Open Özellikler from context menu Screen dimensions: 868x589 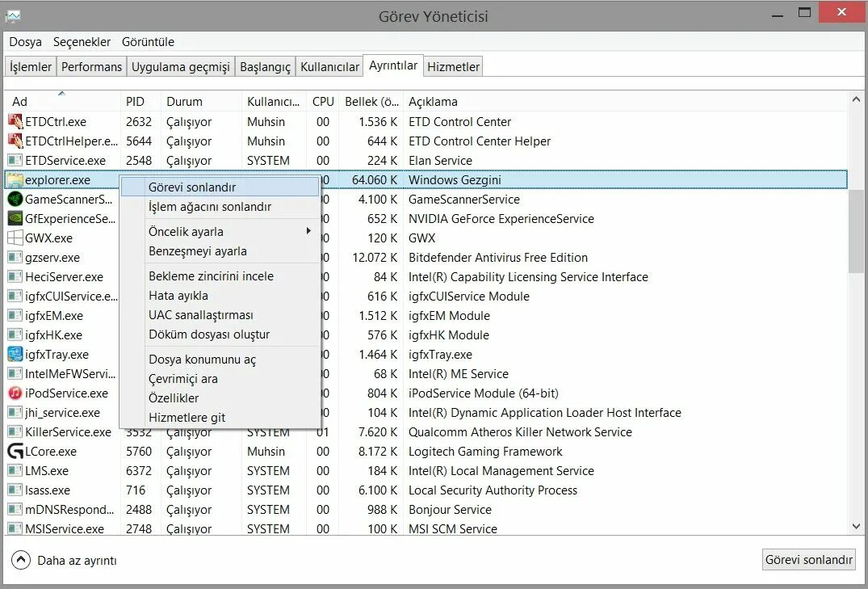point(220,398)
